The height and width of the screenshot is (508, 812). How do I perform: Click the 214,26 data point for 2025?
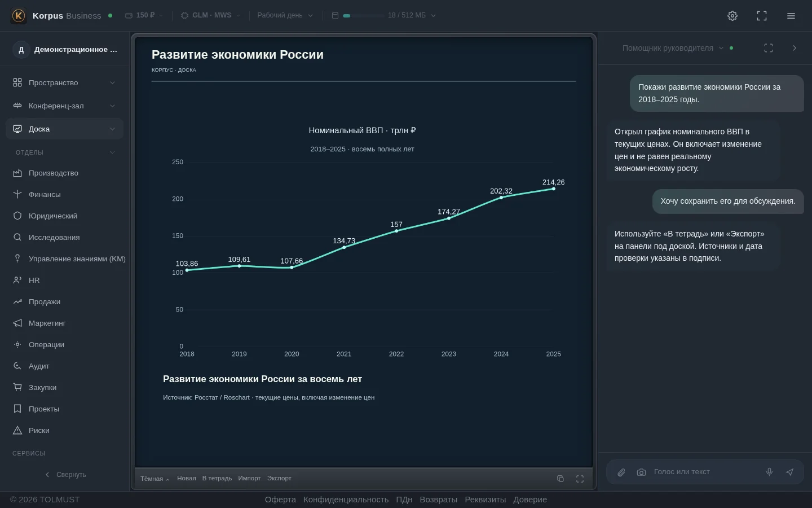point(554,189)
